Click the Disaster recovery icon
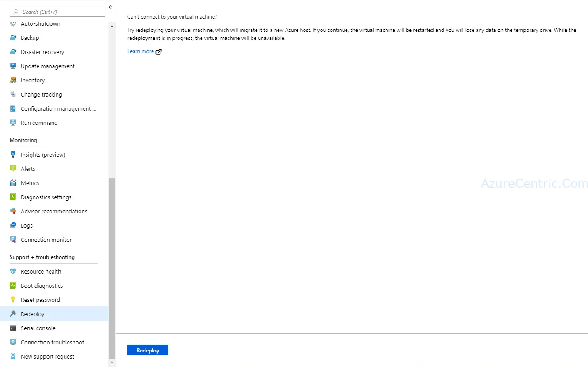 pos(13,52)
